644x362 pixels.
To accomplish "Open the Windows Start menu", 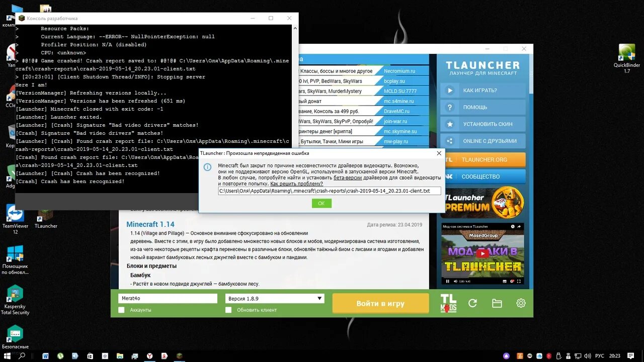I will coord(7,355).
